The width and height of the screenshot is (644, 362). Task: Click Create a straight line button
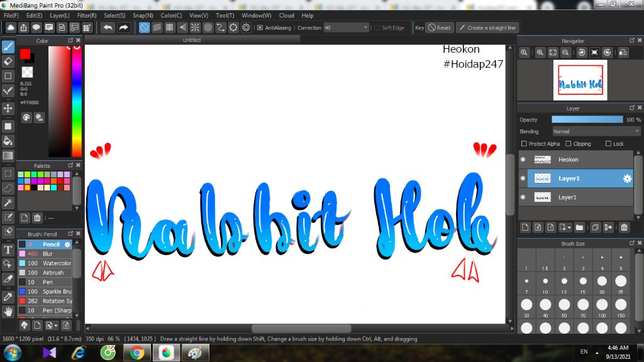pyautogui.click(x=487, y=28)
